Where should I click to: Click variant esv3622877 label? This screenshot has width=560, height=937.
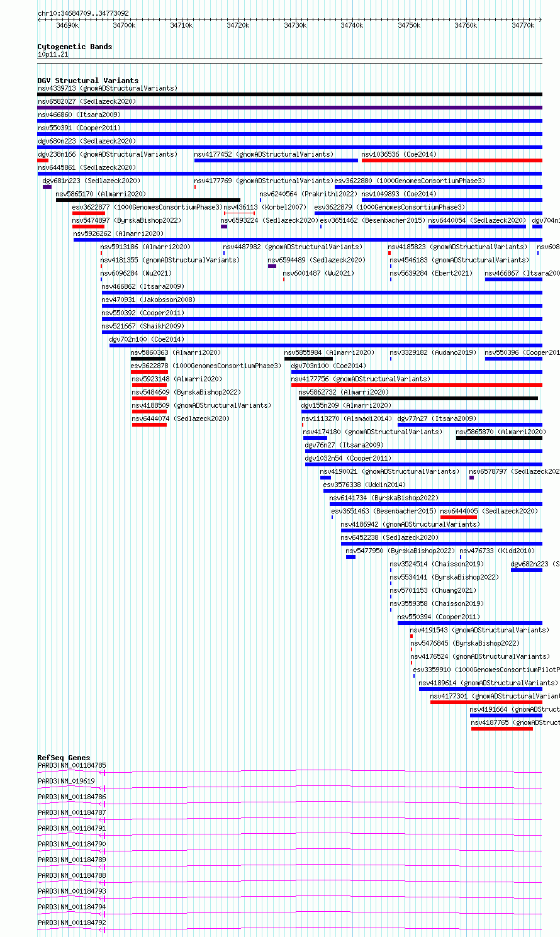147,207
